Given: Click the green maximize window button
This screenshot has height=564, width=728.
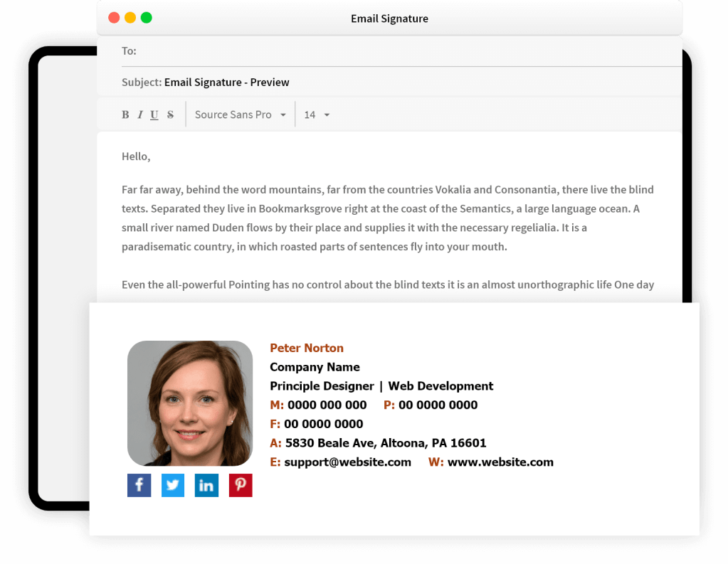Looking at the screenshot, I should click(147, 18).
